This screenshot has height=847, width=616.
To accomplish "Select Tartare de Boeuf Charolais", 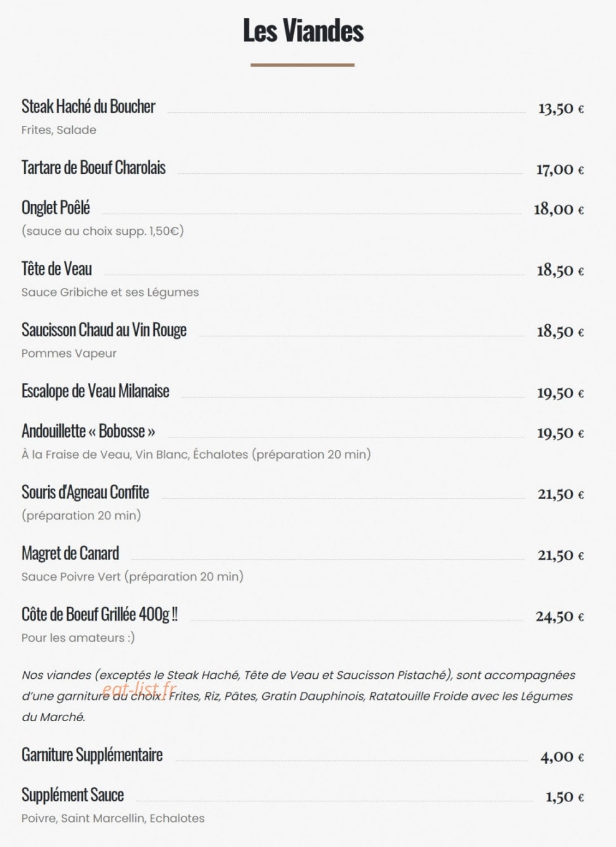I will [93, 168].
